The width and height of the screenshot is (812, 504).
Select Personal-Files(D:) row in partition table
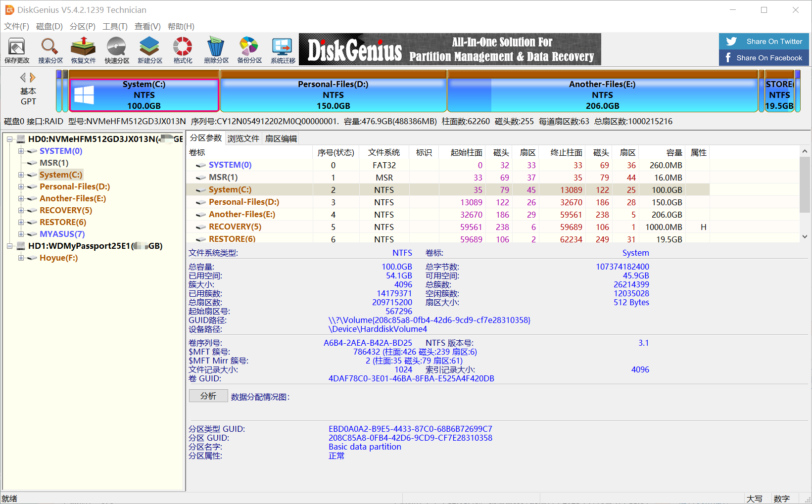[448, 202]
